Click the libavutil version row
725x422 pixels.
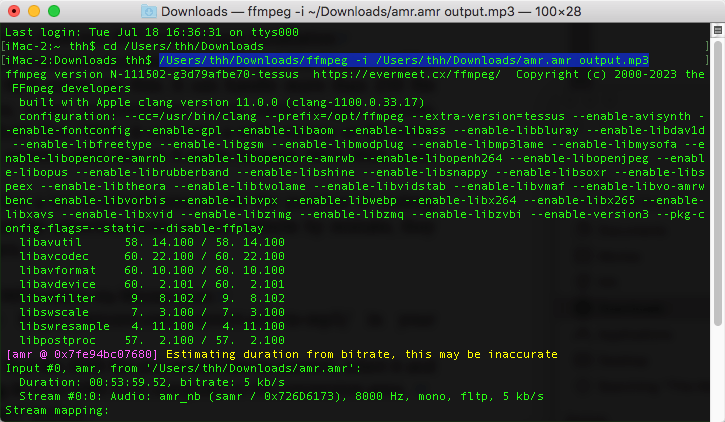[x=152, y=242]
